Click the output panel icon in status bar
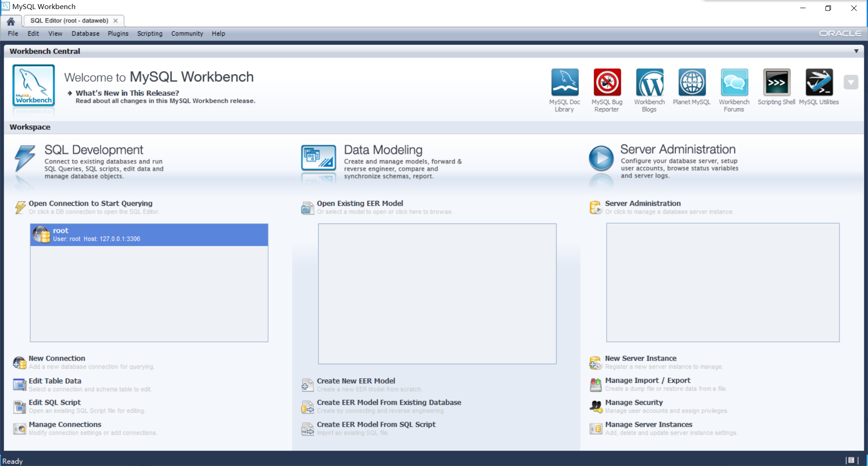The height and width of the screenshot is (466, 868). click(x=851, y=460)
